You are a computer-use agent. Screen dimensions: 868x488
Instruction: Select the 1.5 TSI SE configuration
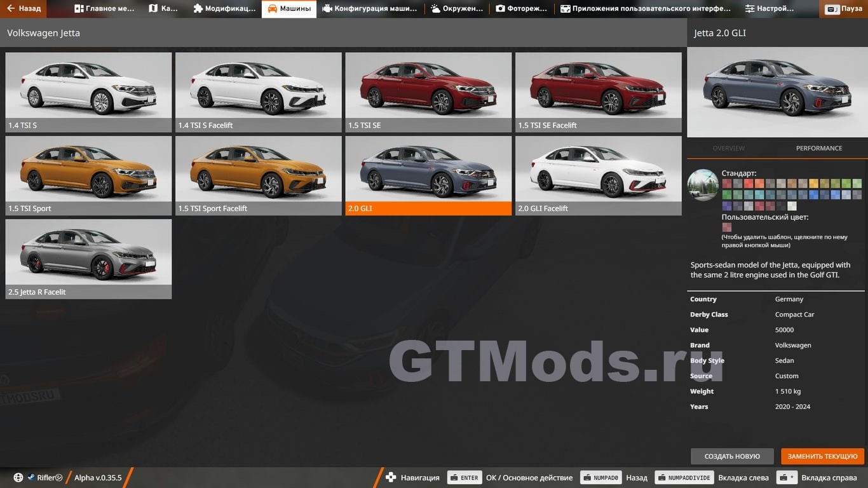coord(428,92)
